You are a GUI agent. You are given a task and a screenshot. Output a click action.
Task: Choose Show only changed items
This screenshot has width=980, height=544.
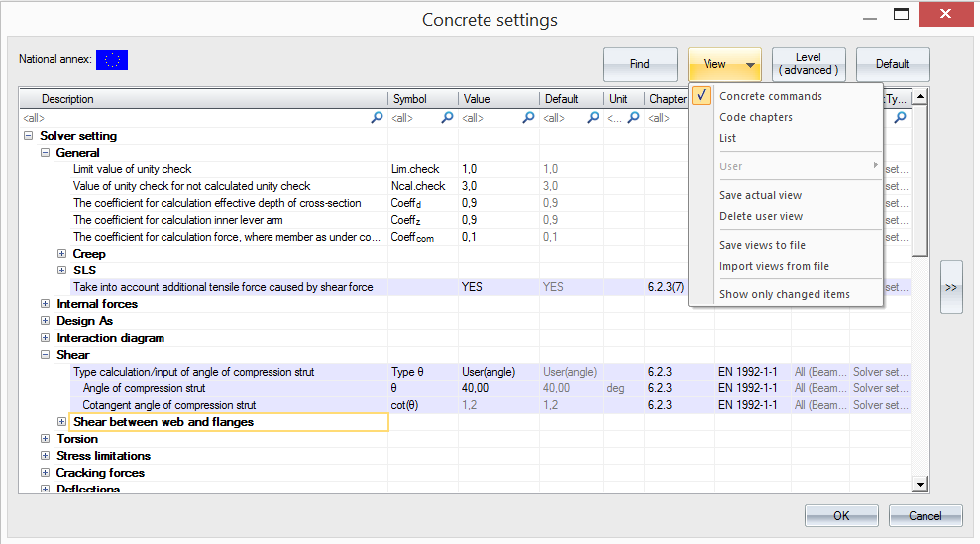(x=784, y=294)
